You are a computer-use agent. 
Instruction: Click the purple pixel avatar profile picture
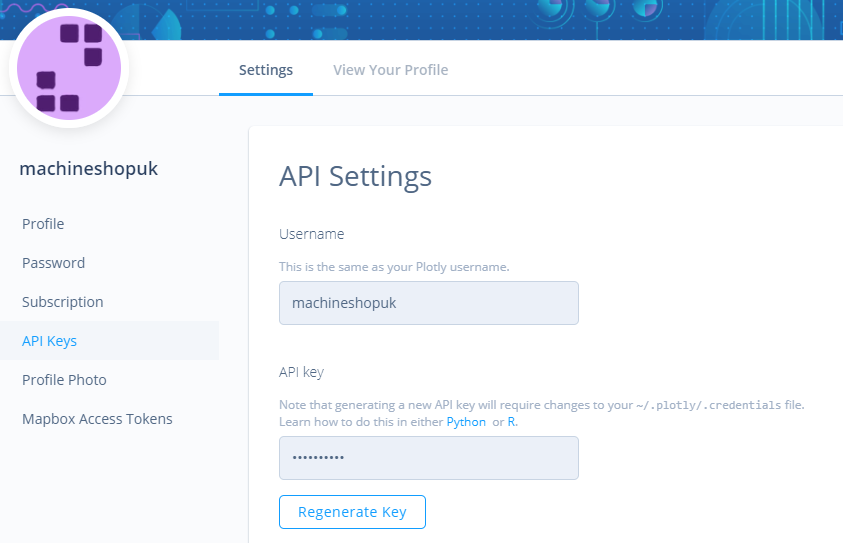(69, 68)
